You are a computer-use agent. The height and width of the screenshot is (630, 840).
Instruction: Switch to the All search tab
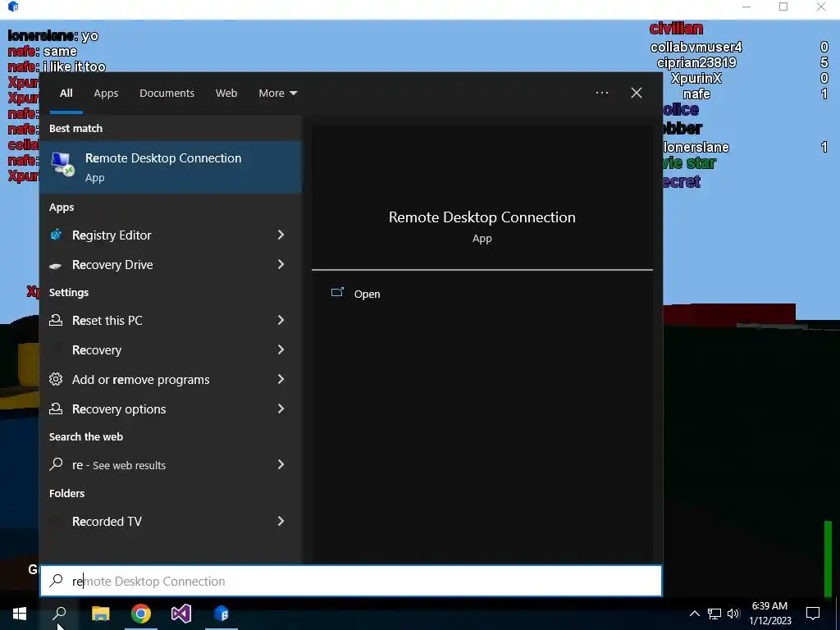[x=66, y=94]
